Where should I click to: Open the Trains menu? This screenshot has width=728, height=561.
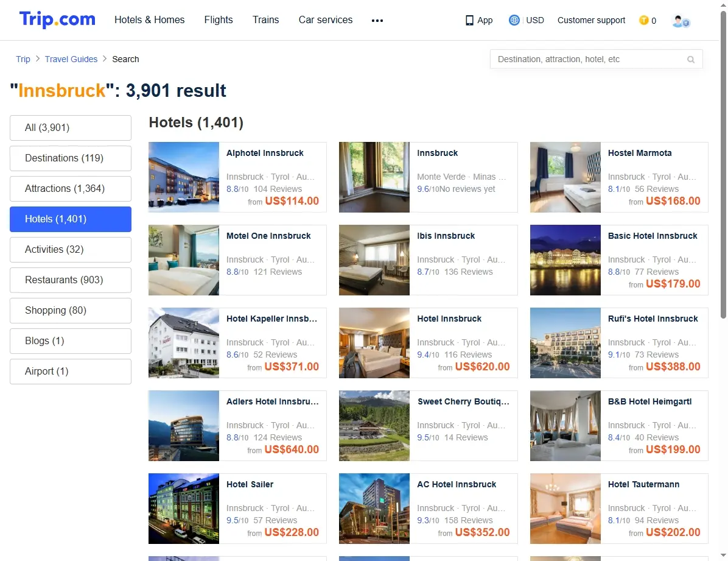point(265,20)
